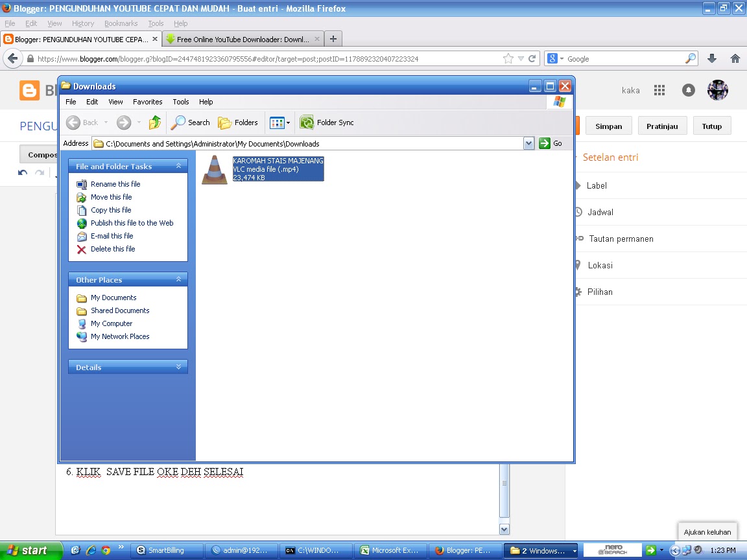This screenshot has width=747, height=560.
Task: Open the Help menu in Downloads window
Action: pos(206,102)
